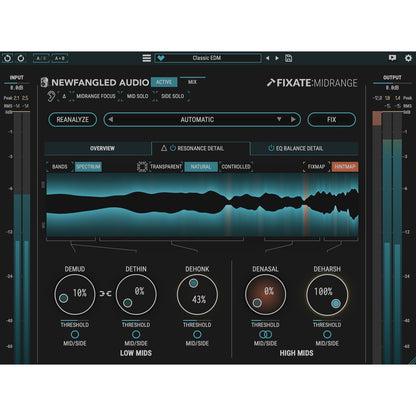Screen dimensions: 416x416
Task: Enable MID SOLO
Action: pos(137,96)
